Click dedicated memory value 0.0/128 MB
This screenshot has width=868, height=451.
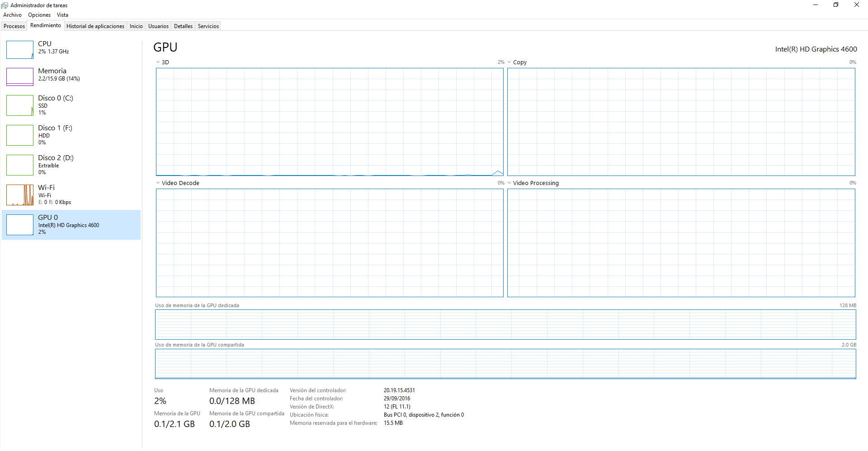click(x=232, y=401)
